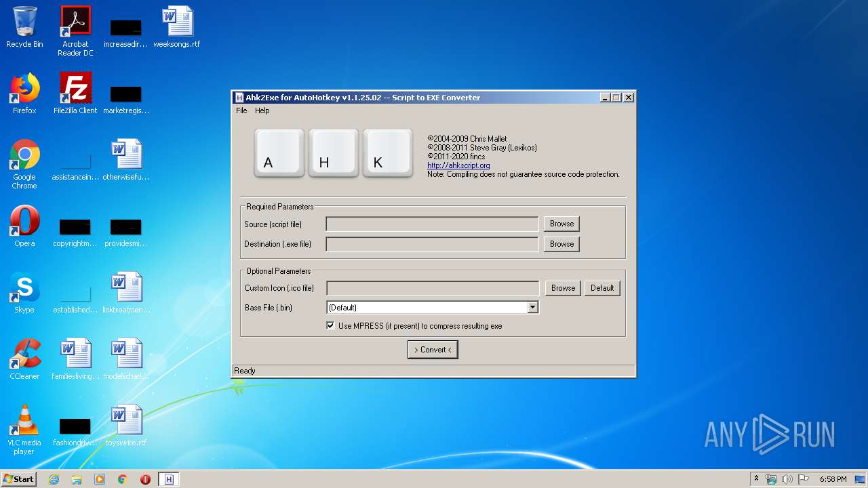Show hidden tray icons arrow
Screen dimensions: 868x488
pos(757,479)
